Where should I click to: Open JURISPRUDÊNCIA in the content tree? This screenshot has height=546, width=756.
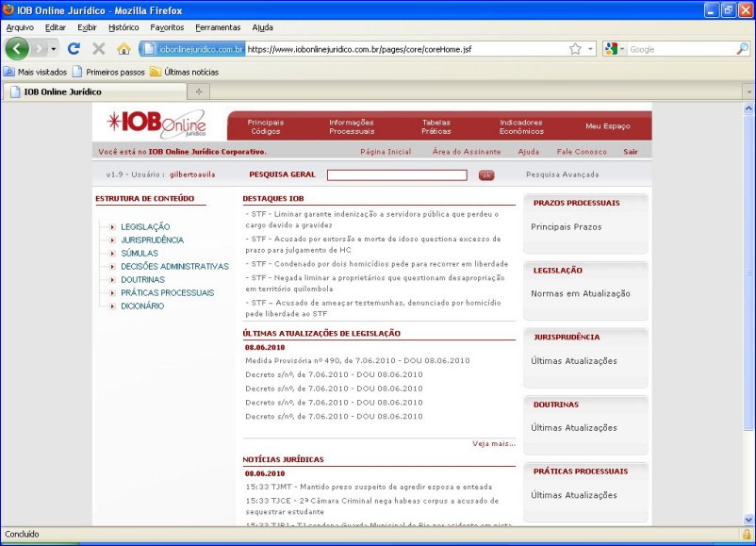(x=153, y=240)
